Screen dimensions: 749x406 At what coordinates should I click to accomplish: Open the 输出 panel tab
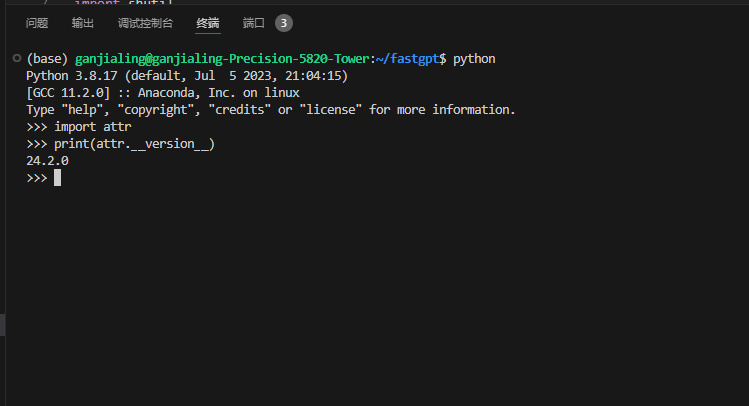pyautogui.click(x=83, y=23)
